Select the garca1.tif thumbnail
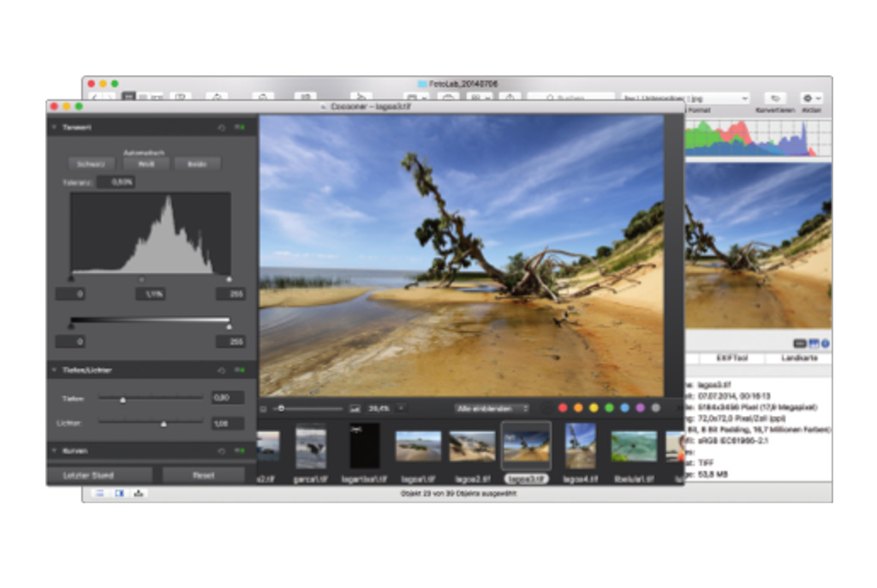 click(x=311, y=446)
